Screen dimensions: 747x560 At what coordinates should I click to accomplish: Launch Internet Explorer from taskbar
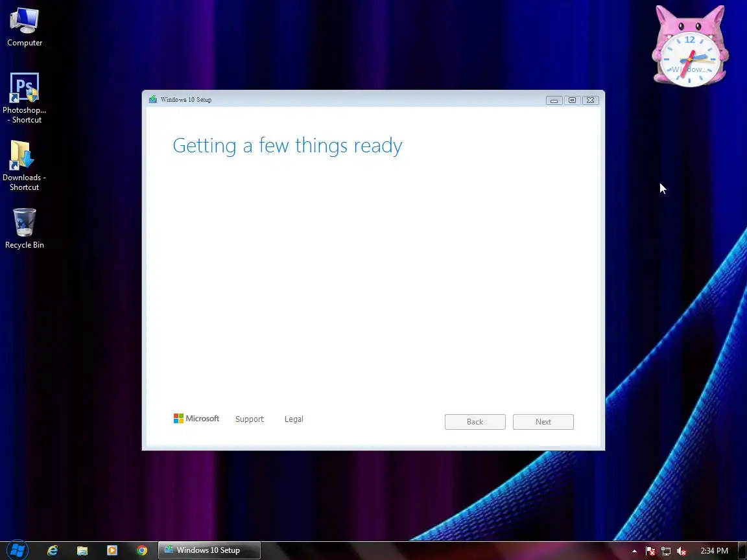point(53,550)
